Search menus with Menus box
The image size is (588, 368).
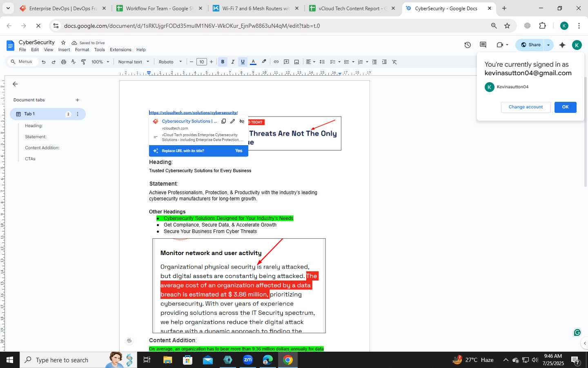tap(22, 62)
